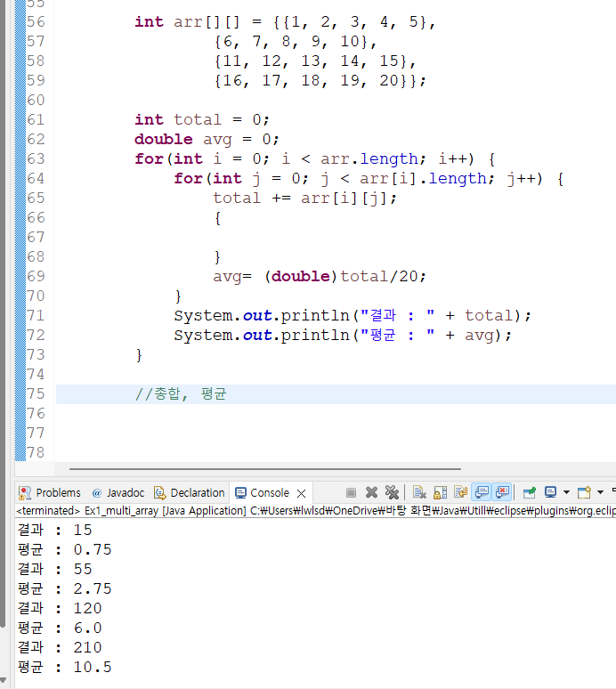
Task: Clear the console output
Action: 419,492
